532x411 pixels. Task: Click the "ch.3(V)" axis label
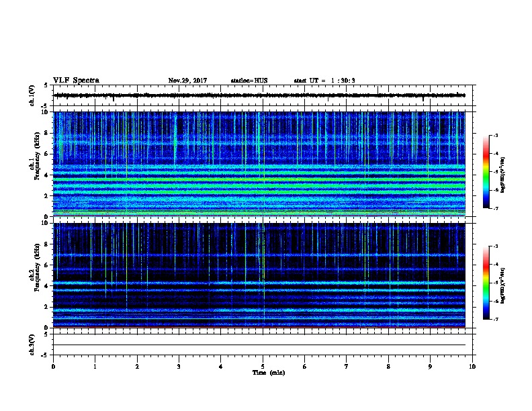(x=32, y=345)
